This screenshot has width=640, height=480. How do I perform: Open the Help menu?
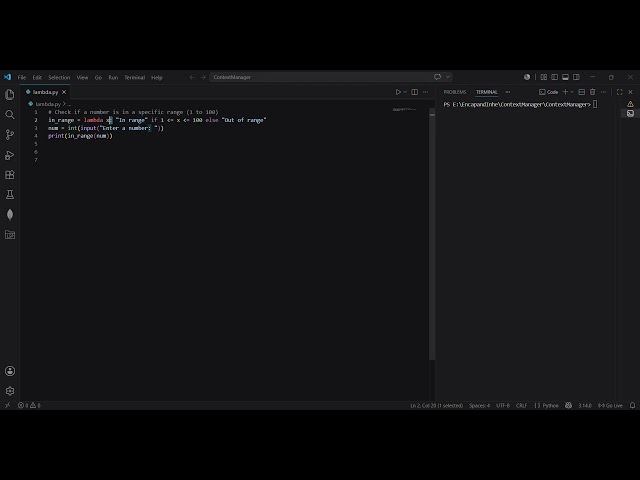pyautogui.click(x=157, y=77)
